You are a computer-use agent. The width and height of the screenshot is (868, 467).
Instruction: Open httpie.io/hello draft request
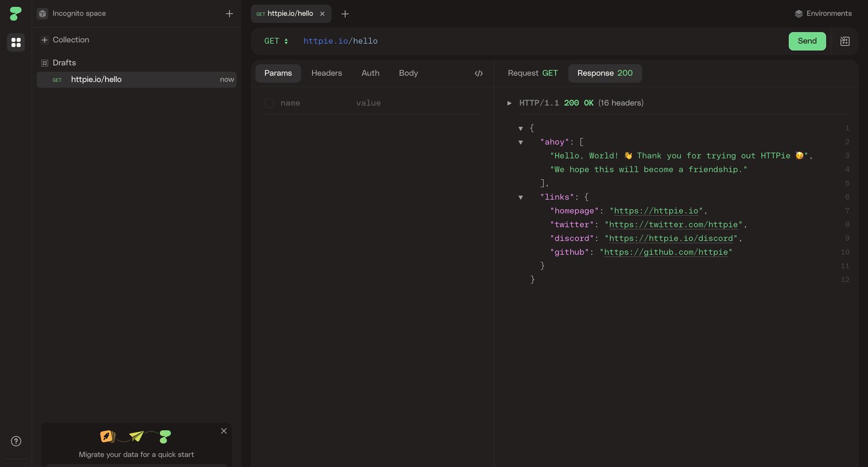pos(137,80)
